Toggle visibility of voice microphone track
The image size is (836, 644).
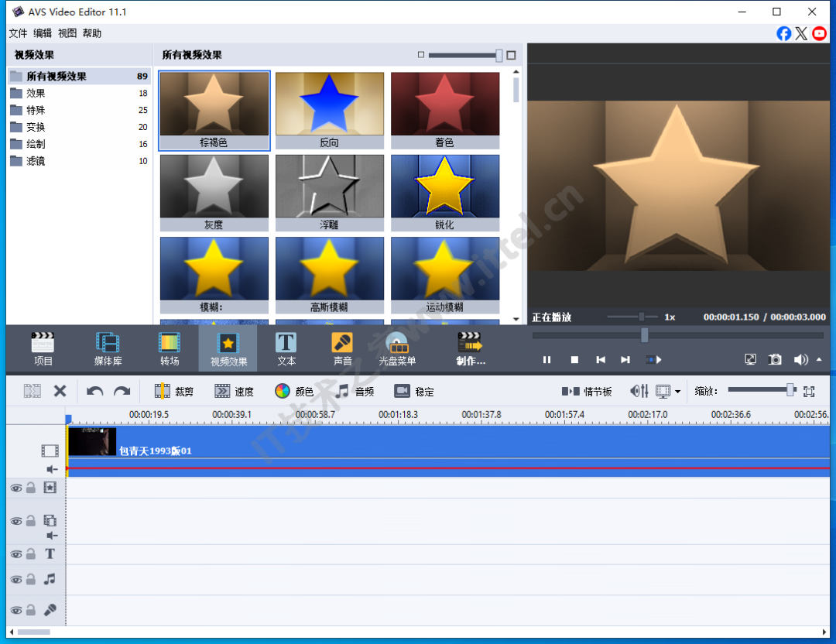tap(16, 611)
